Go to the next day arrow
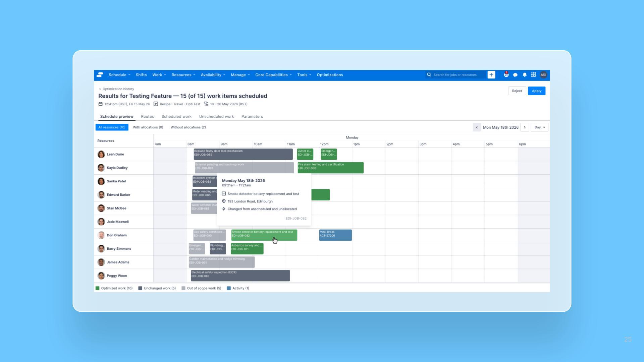 click(x=525, y=127)
